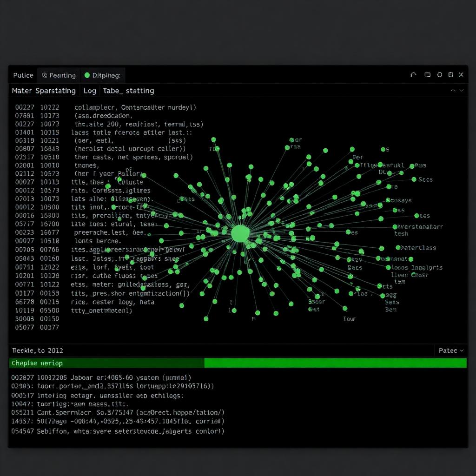
Task: Select row tty_onetmotenl)
Action: 101,311
